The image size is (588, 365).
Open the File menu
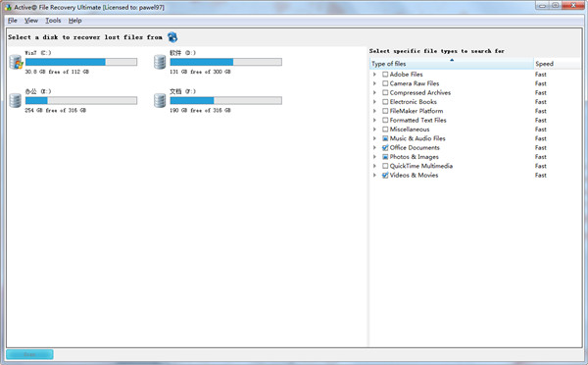point(13,21)
